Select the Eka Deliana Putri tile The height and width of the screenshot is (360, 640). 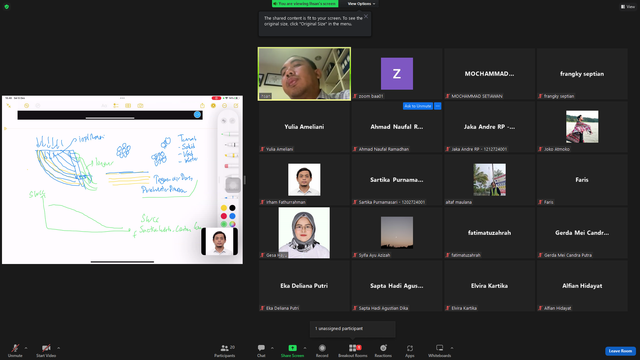point(304,286)
